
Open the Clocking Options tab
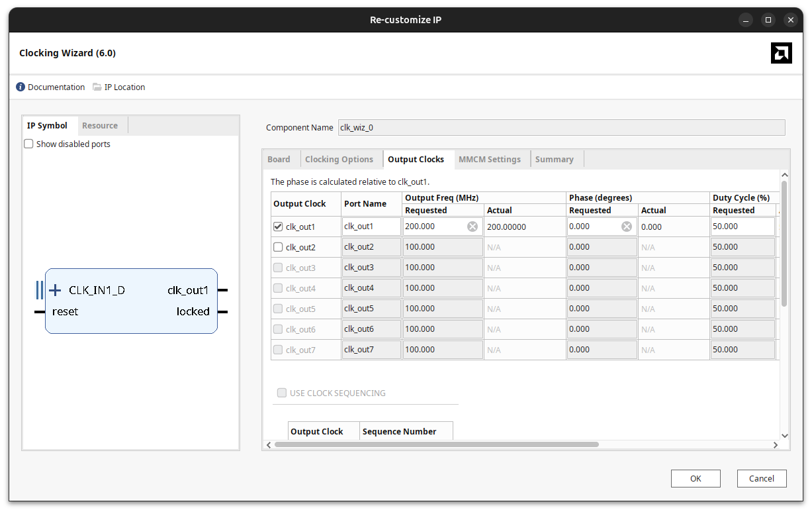tap(339, 159)
